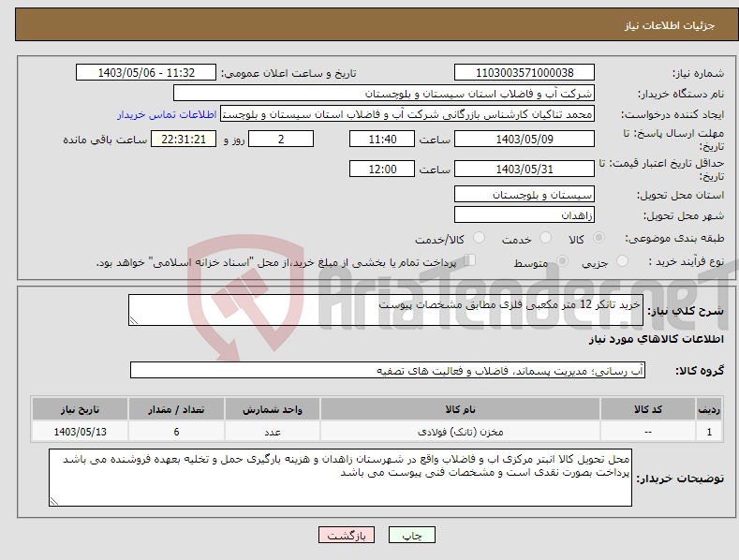This screenshot has height=560, width=739.
Task: Click the need date cell 1403/05/13
Action: 80,432
